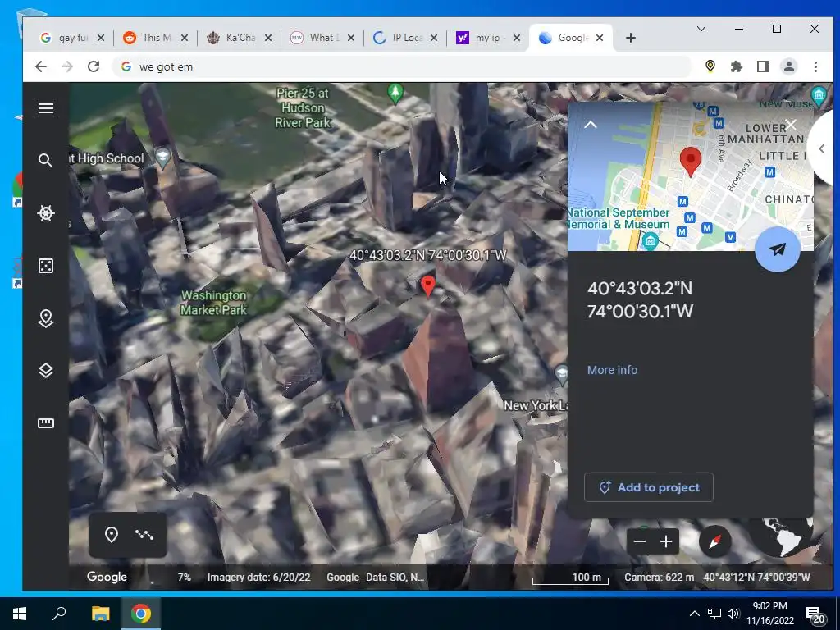
Task: Collapse the info card with the up chevron
Action: tap(590, 125)
